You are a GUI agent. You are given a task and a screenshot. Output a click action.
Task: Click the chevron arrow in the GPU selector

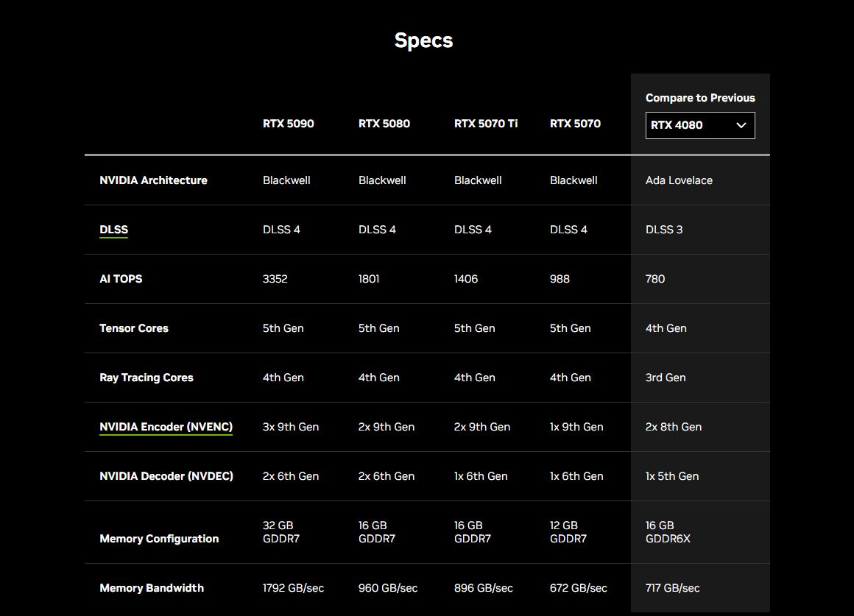(x=741, y=125)
